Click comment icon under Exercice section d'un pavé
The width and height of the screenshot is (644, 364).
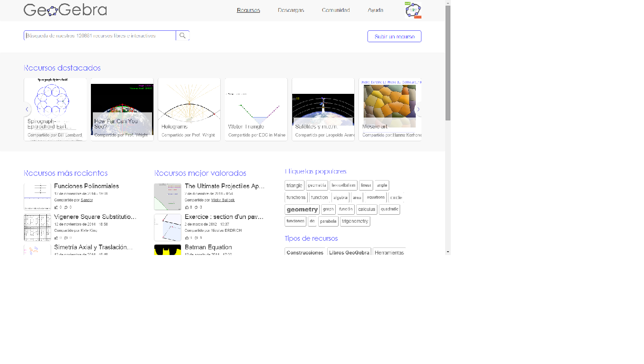(197, 237)
